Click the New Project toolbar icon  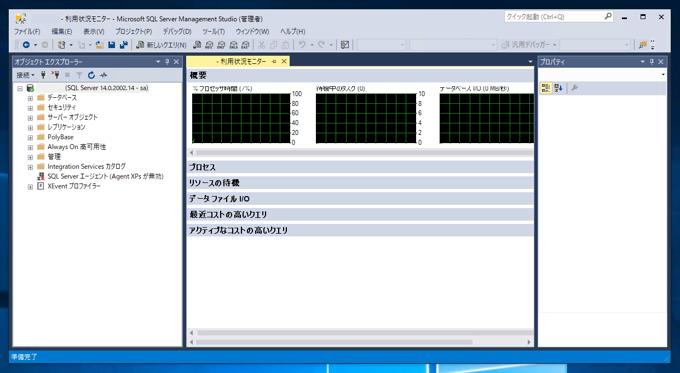(x=62, y=45)
